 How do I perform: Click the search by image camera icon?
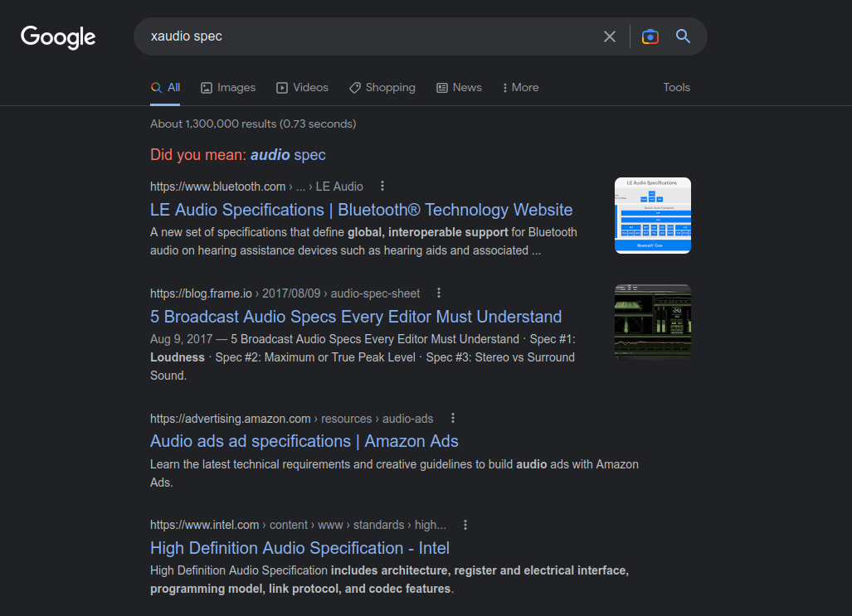650,36
